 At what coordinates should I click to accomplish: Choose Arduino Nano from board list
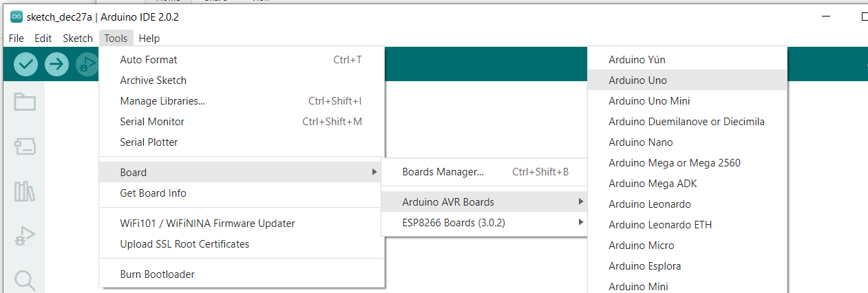tap(640, 142)
